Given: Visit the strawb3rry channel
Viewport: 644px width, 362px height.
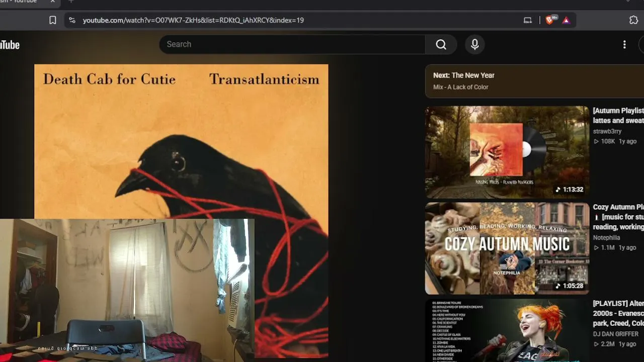Looking at the screenshot, I should (x=607, y=131).
